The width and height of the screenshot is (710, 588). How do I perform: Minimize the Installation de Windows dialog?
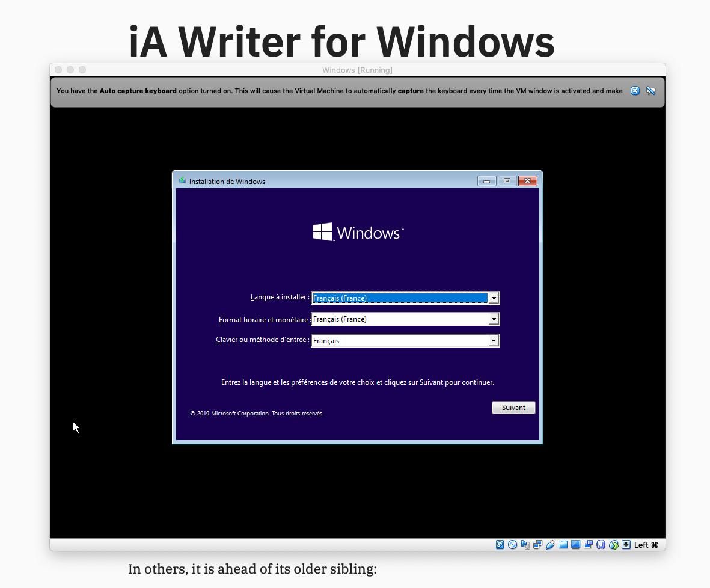pos(486,181)
